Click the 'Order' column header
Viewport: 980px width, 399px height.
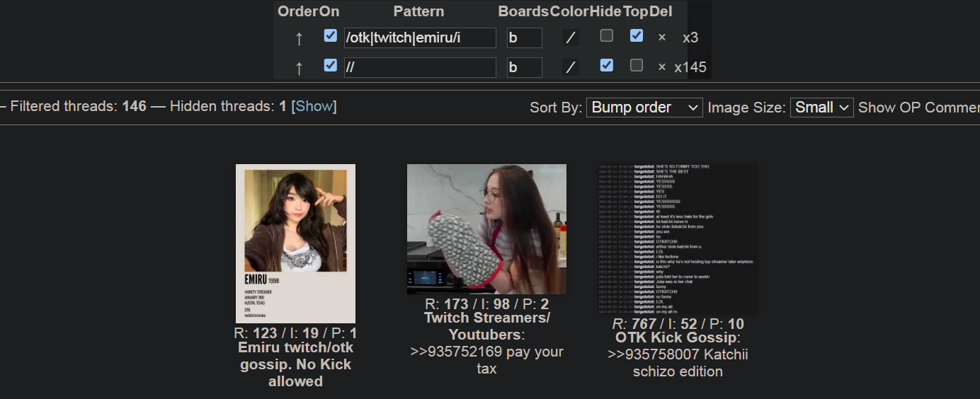click(298, 11)
